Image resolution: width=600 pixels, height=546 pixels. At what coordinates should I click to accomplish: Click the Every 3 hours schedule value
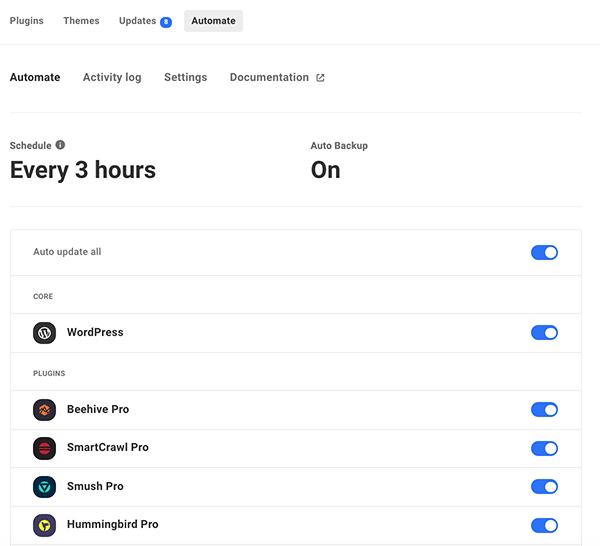click(x=83, y=170)
